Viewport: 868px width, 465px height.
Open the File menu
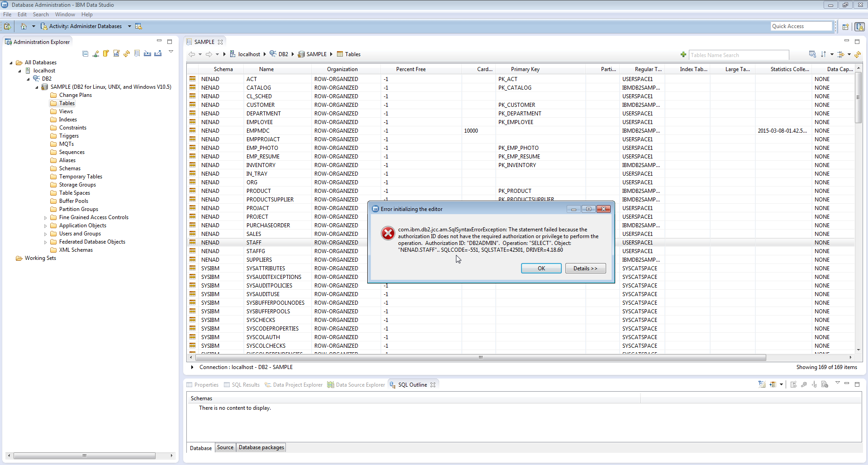(7, 14)
